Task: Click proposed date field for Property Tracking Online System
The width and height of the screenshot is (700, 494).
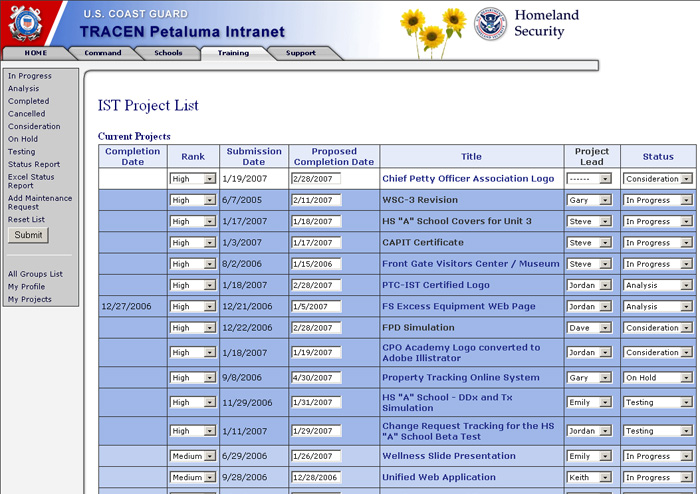Action: click(x=316, y=378)
